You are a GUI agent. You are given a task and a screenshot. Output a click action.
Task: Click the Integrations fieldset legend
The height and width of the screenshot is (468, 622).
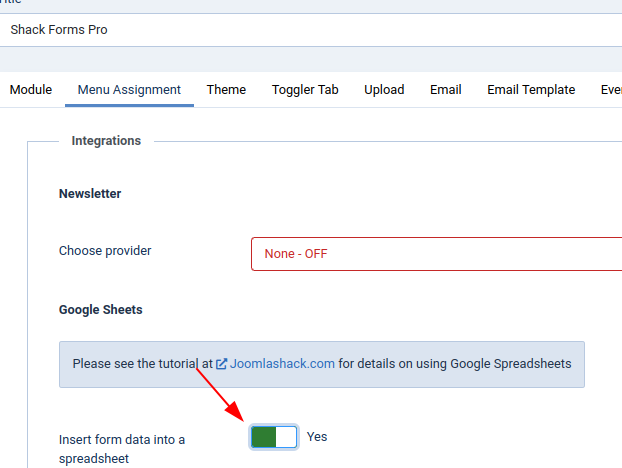(x=106, y=141)
